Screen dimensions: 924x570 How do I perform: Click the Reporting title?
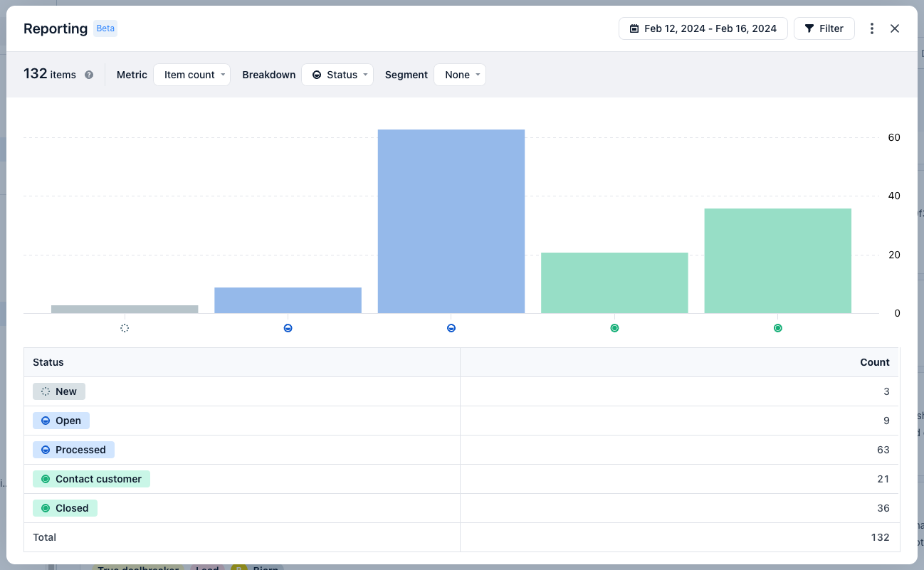(56, 28)
